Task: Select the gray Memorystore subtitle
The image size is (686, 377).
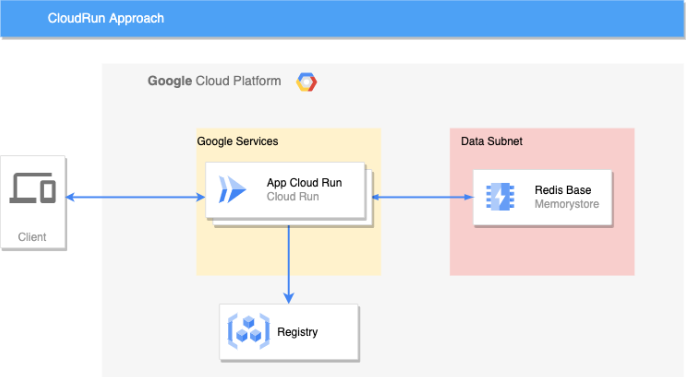Action: (567, 204)
